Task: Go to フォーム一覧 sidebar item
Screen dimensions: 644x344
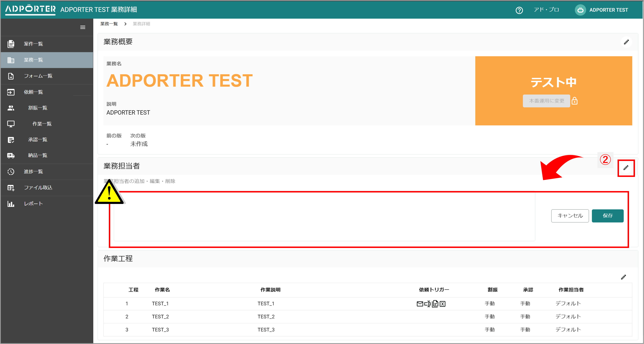Action: tap(47, 76)
